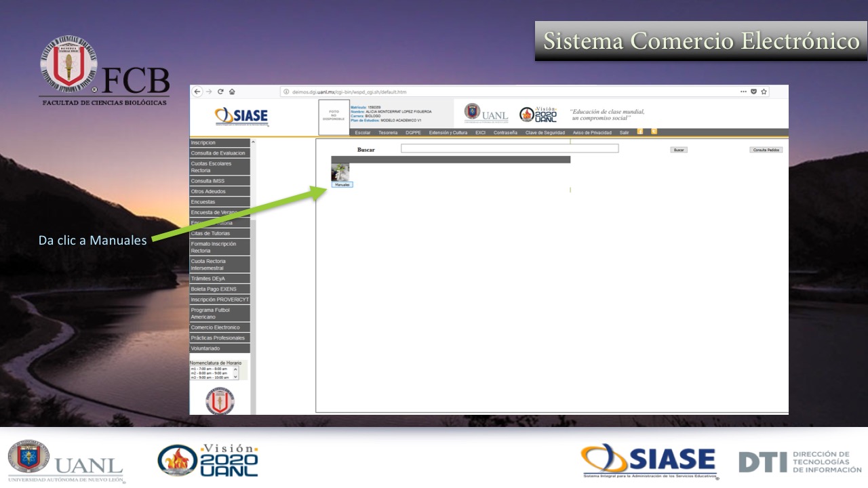Open the Tesorería menu

pos(388,133)
